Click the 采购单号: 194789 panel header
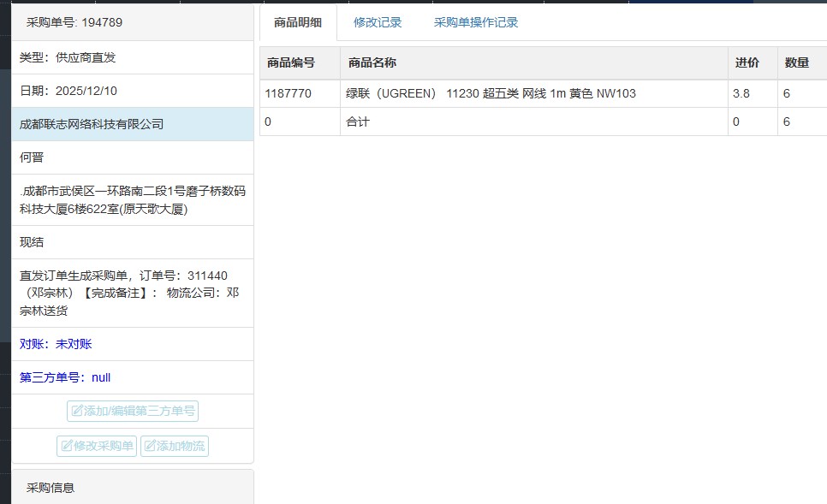 [74, 23]
